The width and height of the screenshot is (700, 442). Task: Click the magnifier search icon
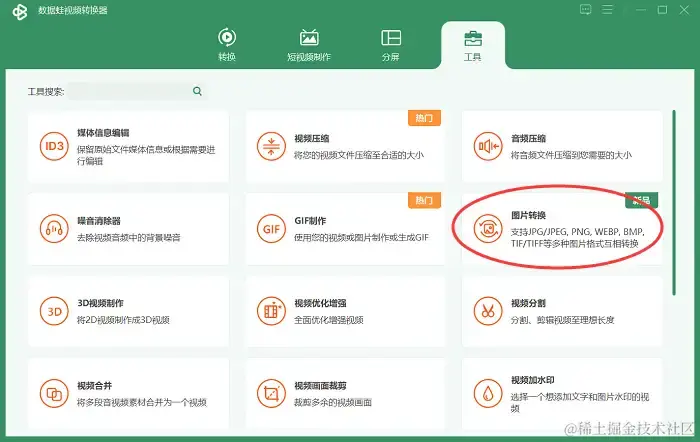(197, 92)
